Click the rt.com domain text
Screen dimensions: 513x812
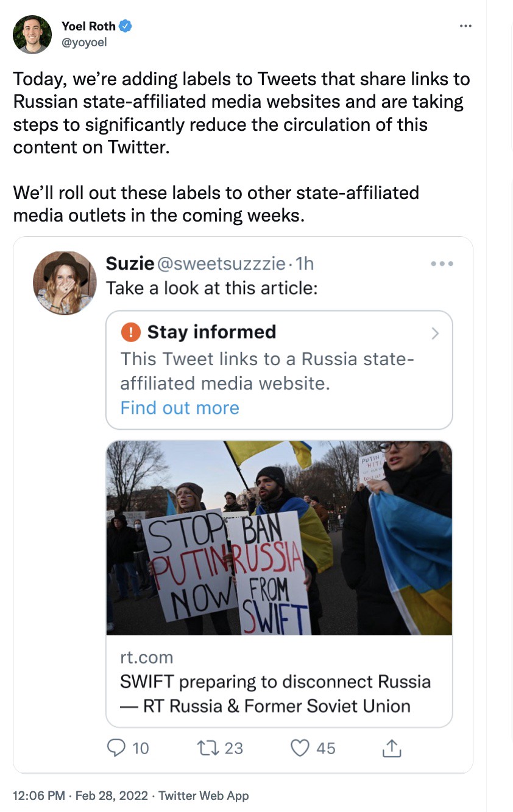[x=147, y=657]
